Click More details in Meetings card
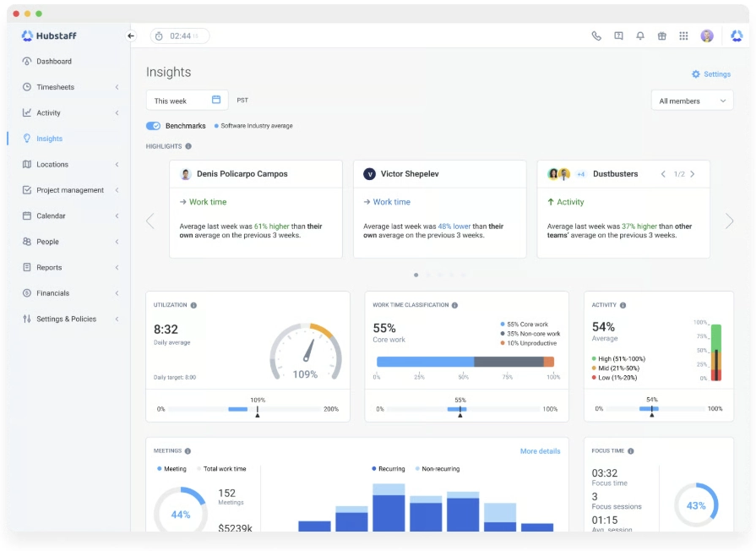Screen dimensions: 756x551 click(540, 451)
